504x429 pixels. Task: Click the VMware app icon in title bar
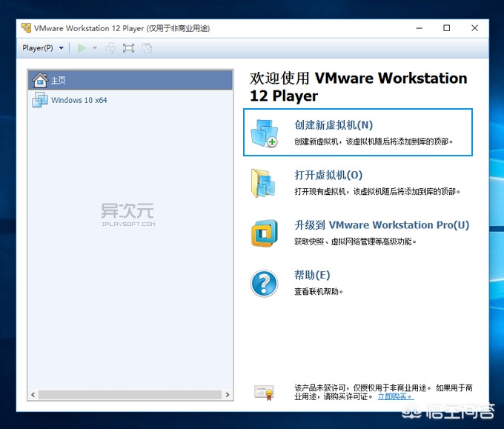pyautogui.click(x=26, y=28)
